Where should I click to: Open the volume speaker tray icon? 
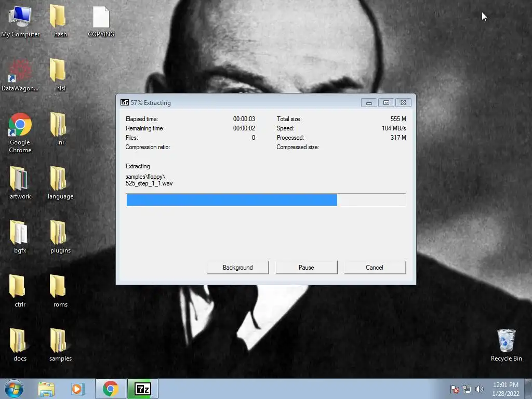pos(480,389)
